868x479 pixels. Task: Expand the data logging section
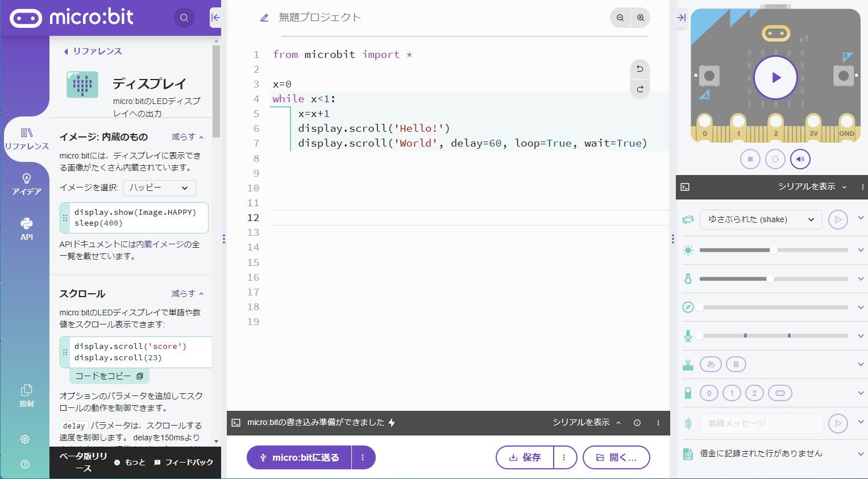pyautogui.click(x=861, y=453)
